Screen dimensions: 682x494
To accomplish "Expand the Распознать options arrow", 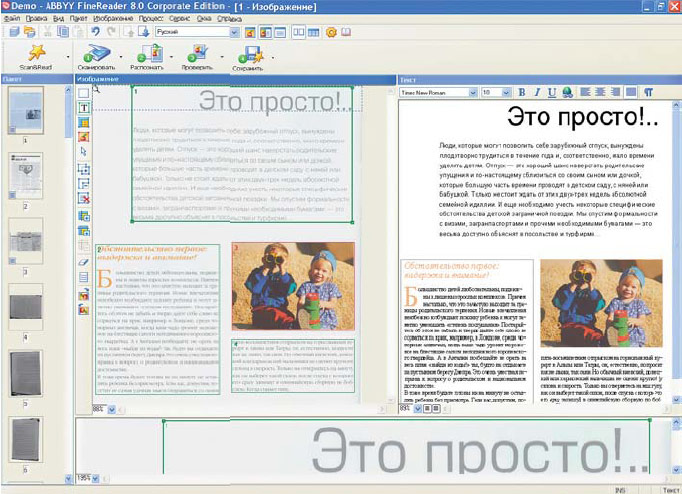I will click(x=171, y=57).
